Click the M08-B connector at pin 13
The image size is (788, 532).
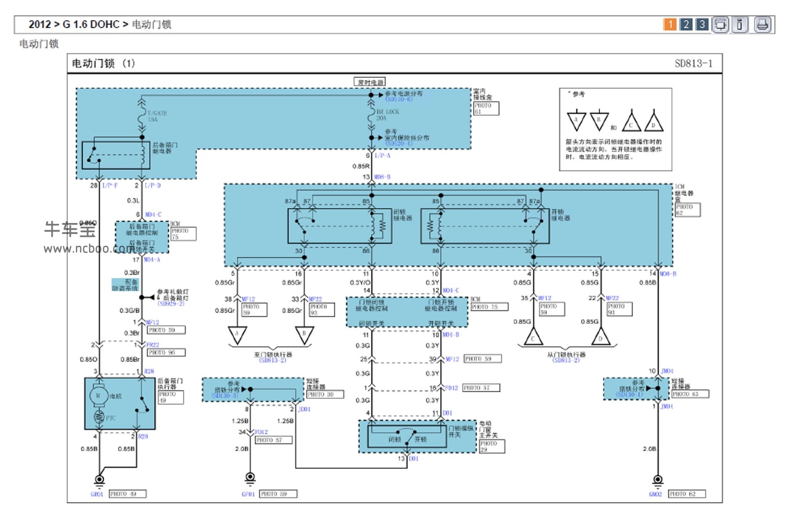click(x=383, y=177)
